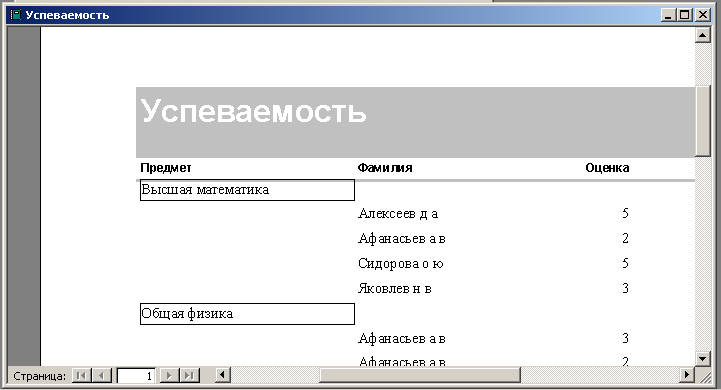Image resolution: width=721 pixels, height=390 pixels.
Task: Click grade 5 for Сидорова о ю
Action: pos(625,264)
